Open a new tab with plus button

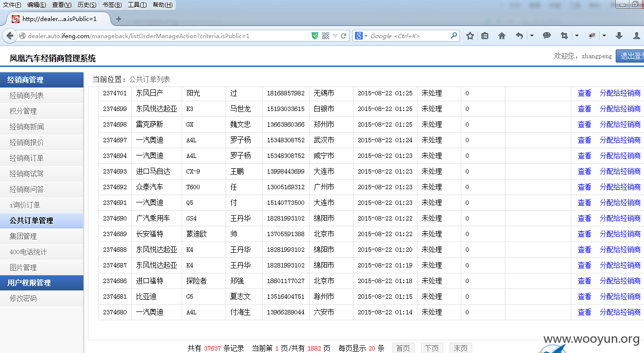tap(118, 19)
